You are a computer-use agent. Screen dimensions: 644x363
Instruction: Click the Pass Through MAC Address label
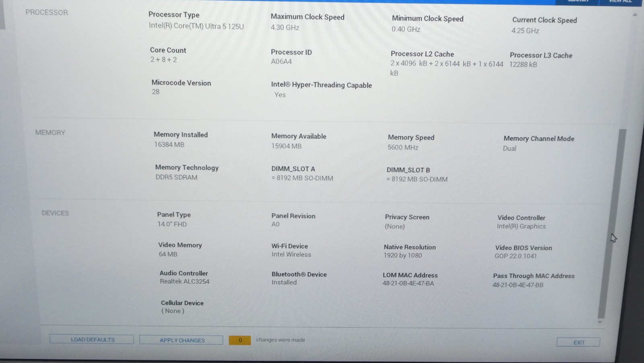click(534, 276)
